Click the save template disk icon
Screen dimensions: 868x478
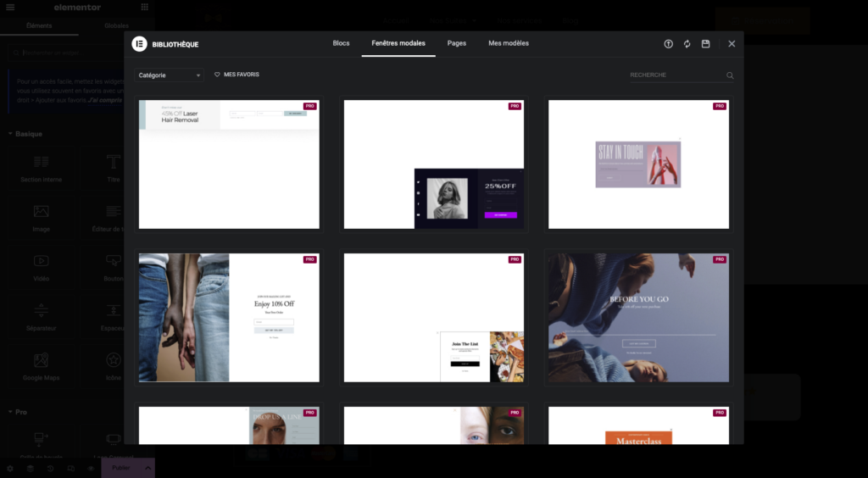(705, 44)
